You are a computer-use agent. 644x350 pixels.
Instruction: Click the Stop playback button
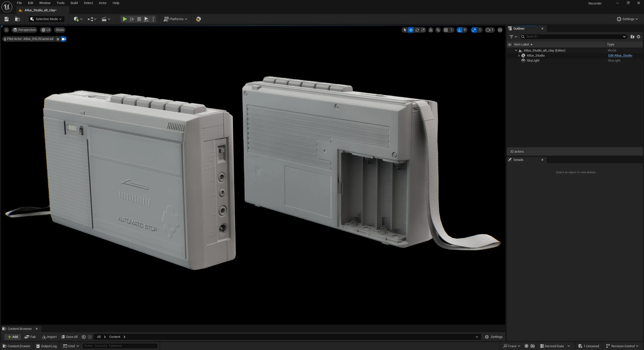(x=139, y=19)
